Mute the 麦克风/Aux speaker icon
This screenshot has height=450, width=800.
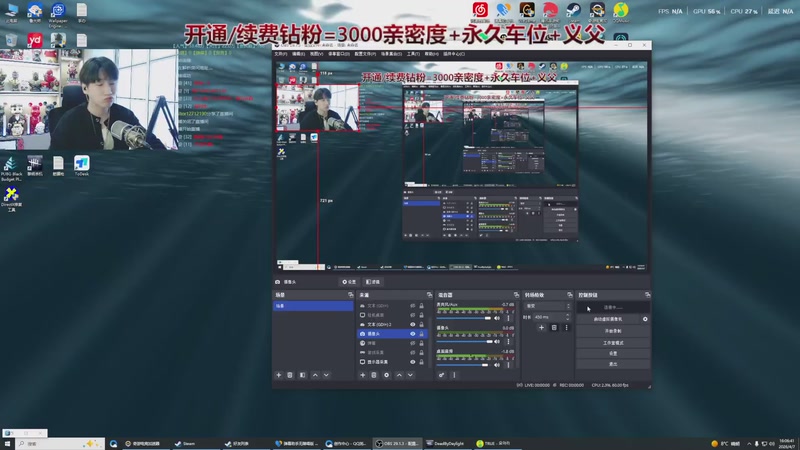point(497,318)
